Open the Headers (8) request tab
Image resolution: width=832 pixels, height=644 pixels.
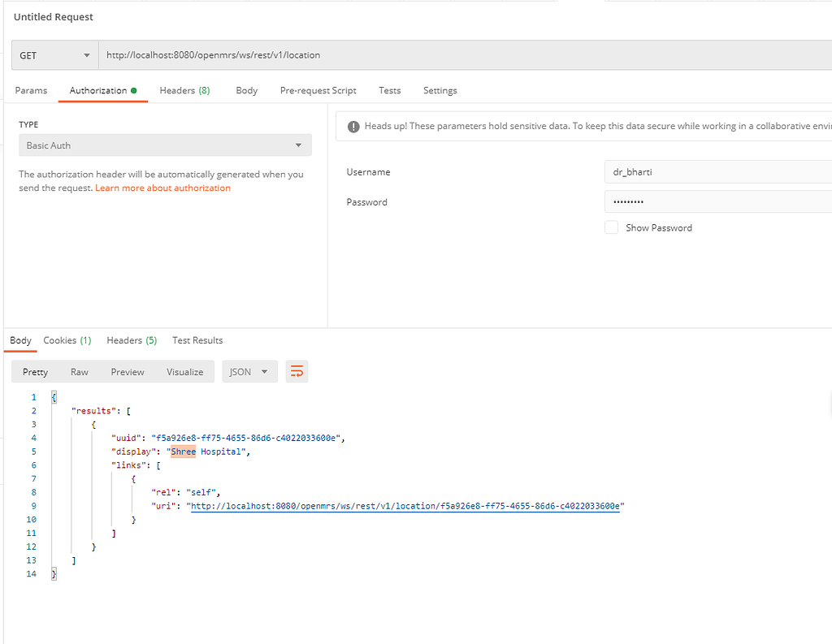pyautogui.click(x=184, y=90)
